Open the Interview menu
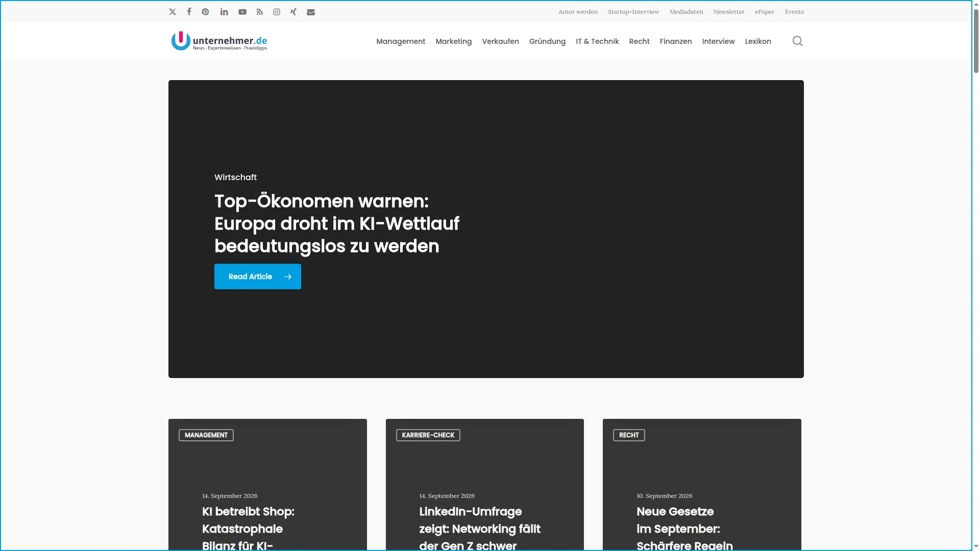This screenshot has width=980, height=551. tap(718, 41)
